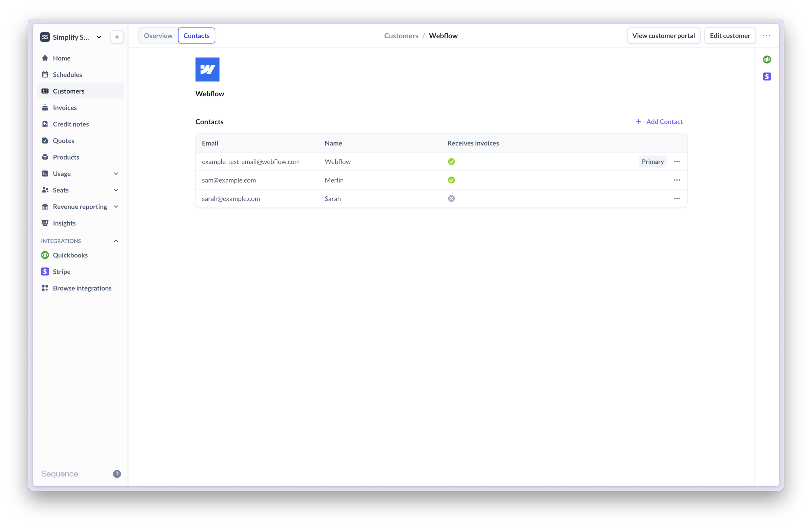This screenshot has height=528, width=812.
Task: Click the Merlin name cell
Action: pos(334,180)
